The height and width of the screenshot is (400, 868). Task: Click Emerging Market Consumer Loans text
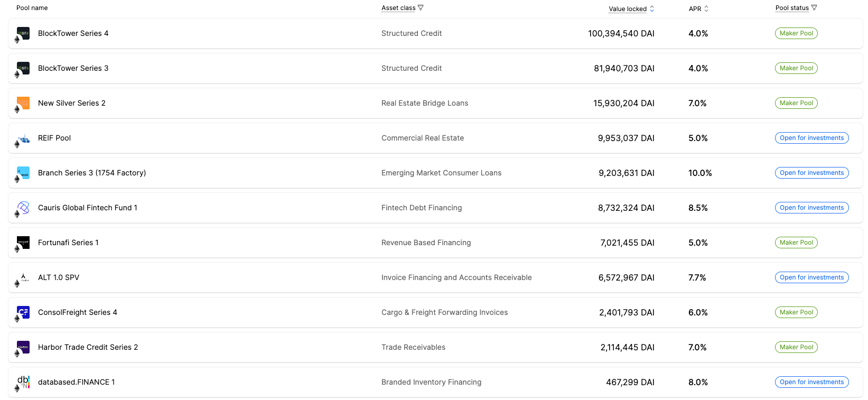442,173
